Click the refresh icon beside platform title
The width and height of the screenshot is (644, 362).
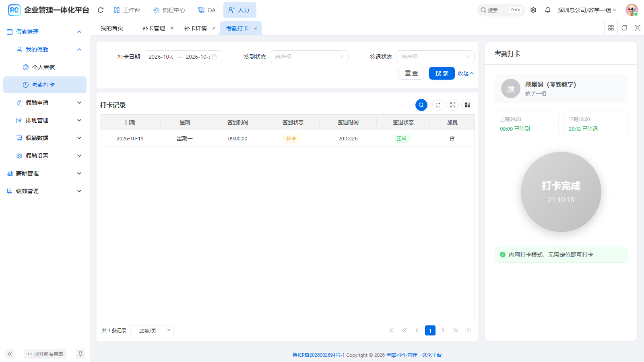[x=101, y=10]
